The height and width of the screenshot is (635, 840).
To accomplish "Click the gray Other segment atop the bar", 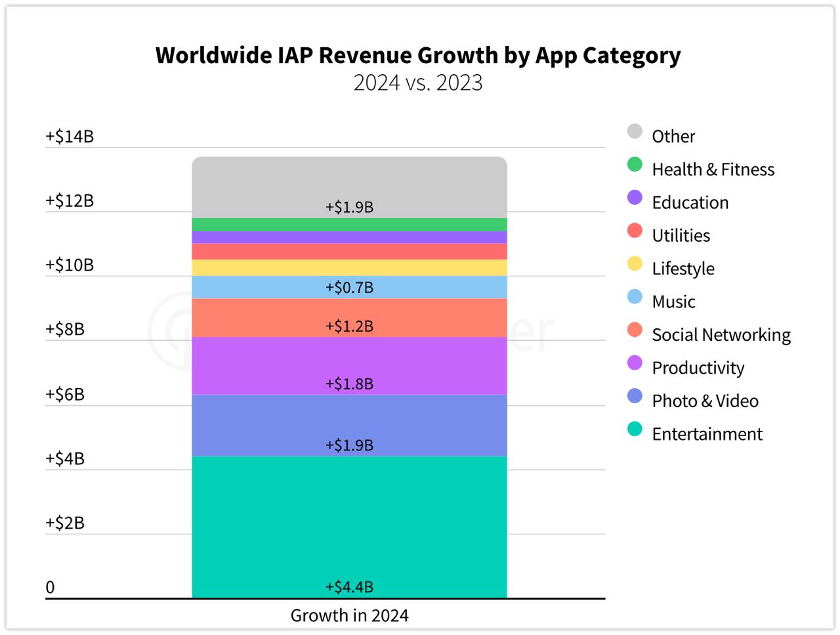I will click(x=349, y=184).
